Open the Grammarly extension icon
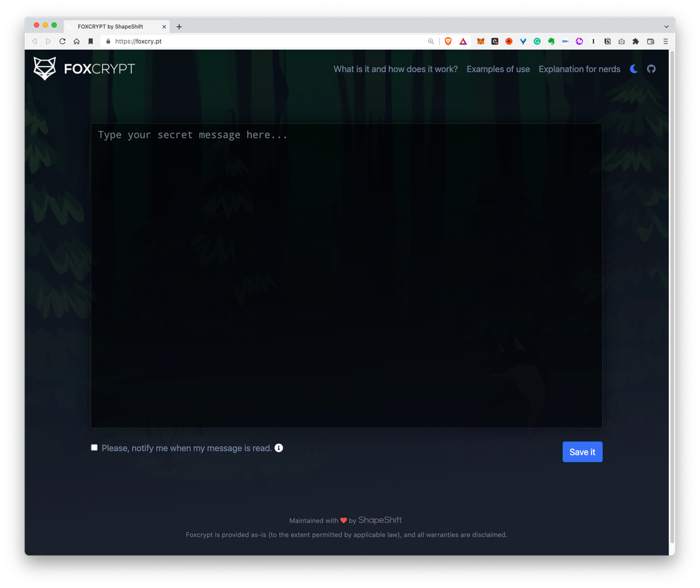 click(537, 41)
